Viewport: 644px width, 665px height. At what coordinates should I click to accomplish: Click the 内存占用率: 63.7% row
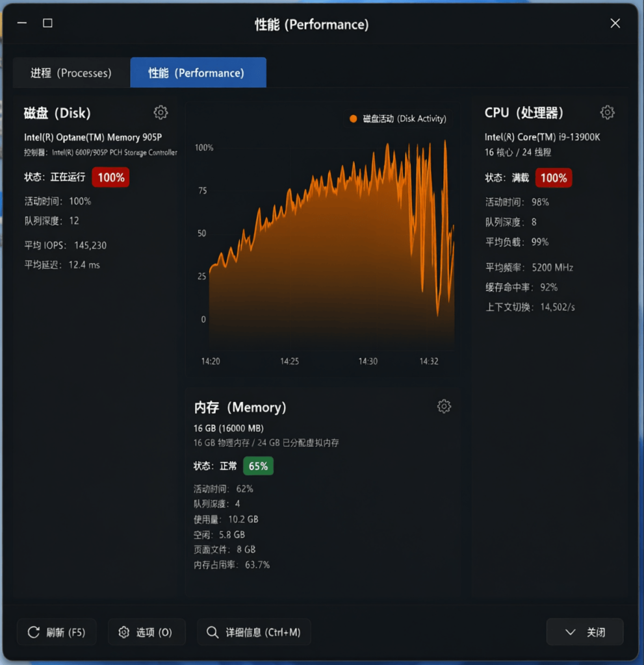tap(232, 565)
